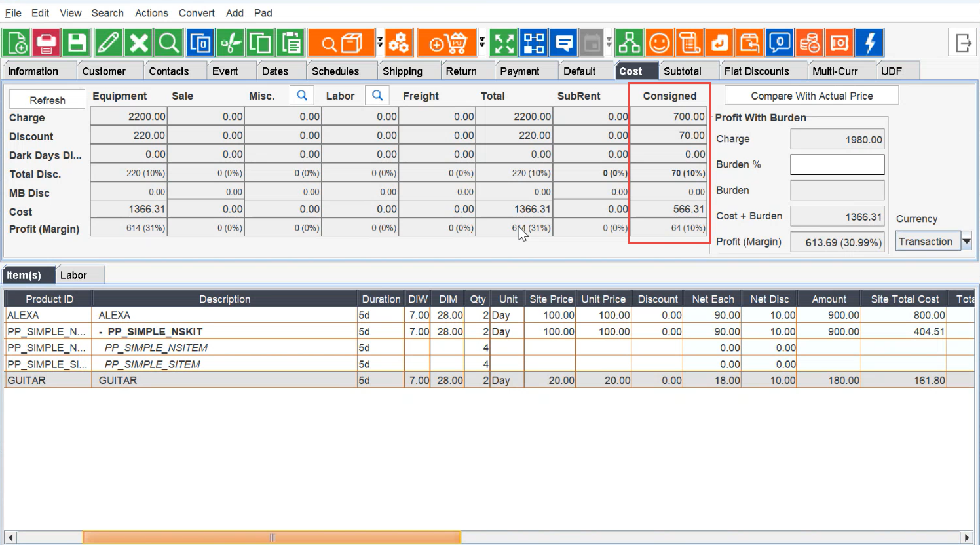Expand the arrow beside the PO cart icon
The width and height of the screenshot is (980, 545).
coord(482,43)
